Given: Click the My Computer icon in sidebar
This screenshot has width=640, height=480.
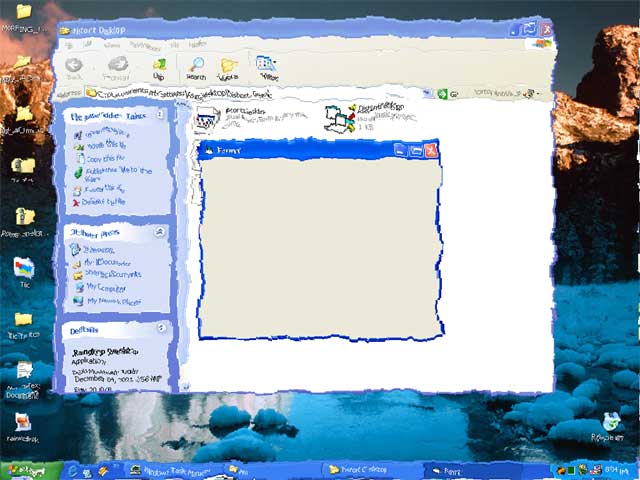Looking at the screenshot, I should coord(79,287).
